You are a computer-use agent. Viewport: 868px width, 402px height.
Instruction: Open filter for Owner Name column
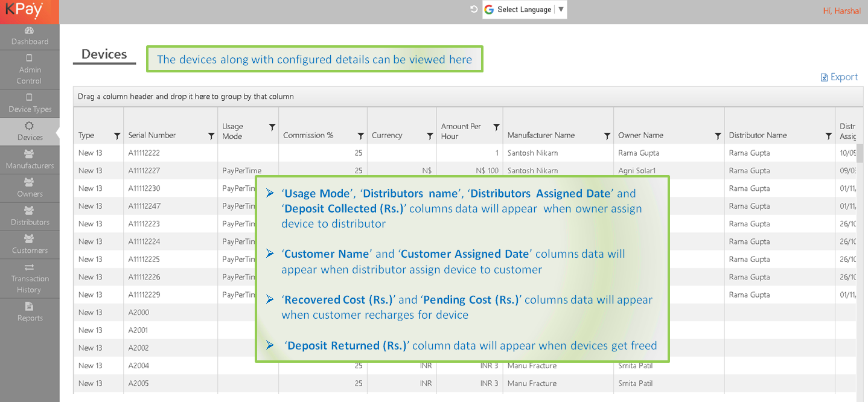pyautogui.click(x=718, y=136)
